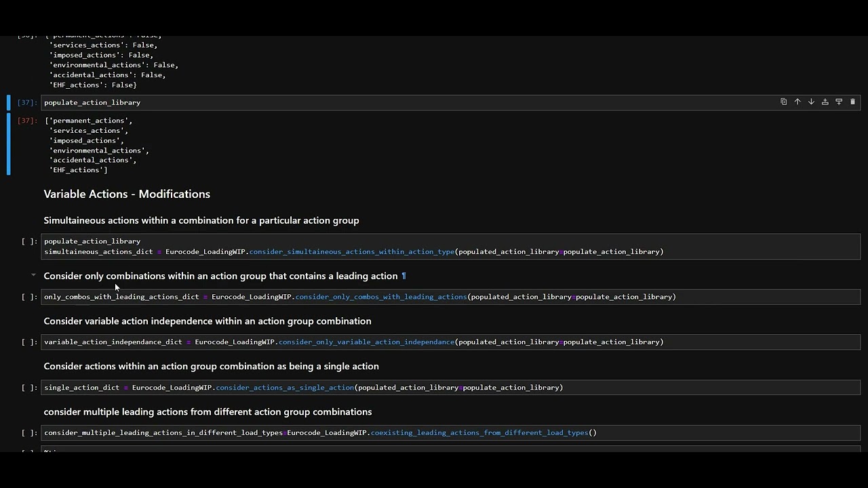
Task: Click empty prompt beside simultaineous_actions_dict cell
Action: point(29,241)
